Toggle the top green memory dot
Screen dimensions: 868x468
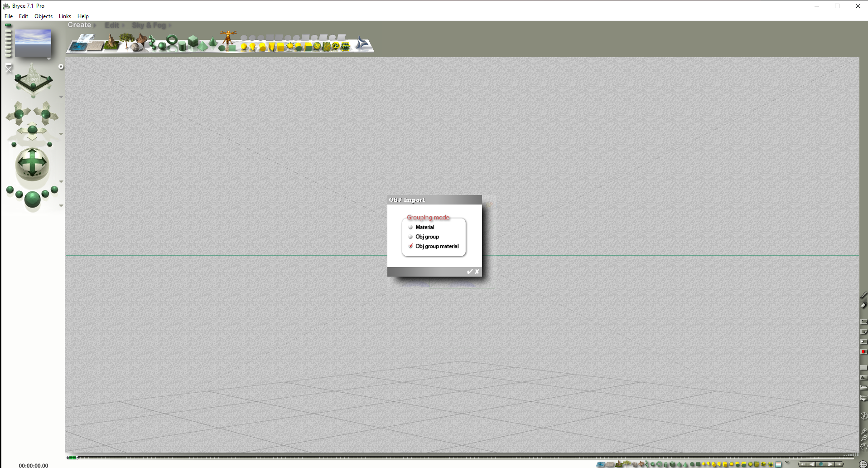click(x=8, y=25)
